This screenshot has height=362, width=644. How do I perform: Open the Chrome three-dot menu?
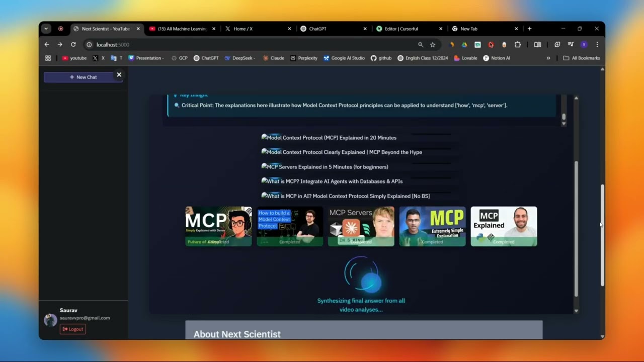click(x=597, y=45)
